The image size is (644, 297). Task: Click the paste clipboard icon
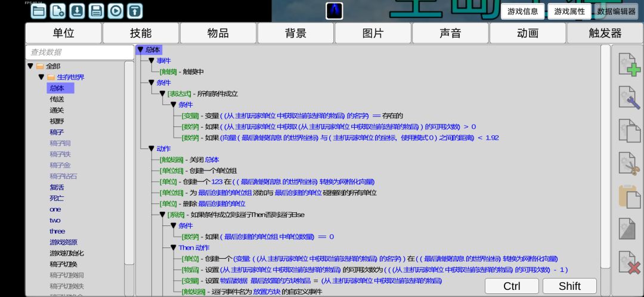[x=629, y=196]
